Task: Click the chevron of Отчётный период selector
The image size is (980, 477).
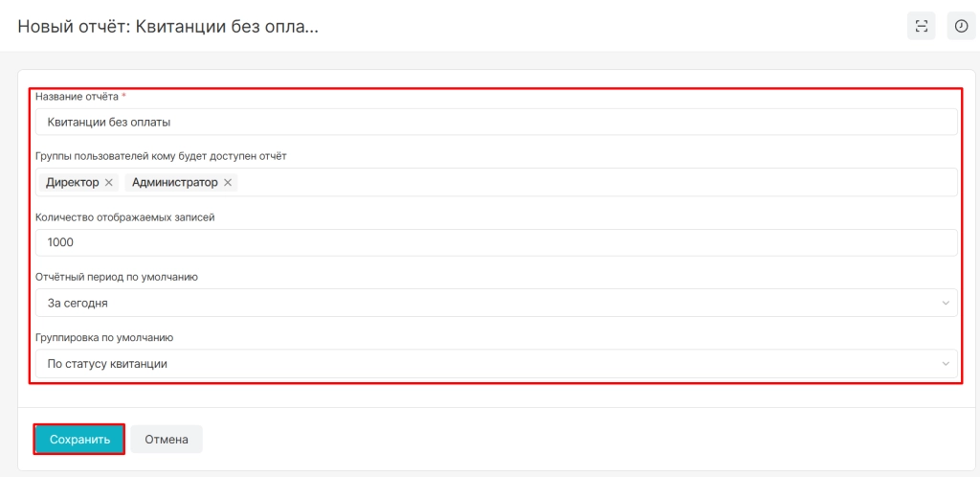Action: coord(945,304)
